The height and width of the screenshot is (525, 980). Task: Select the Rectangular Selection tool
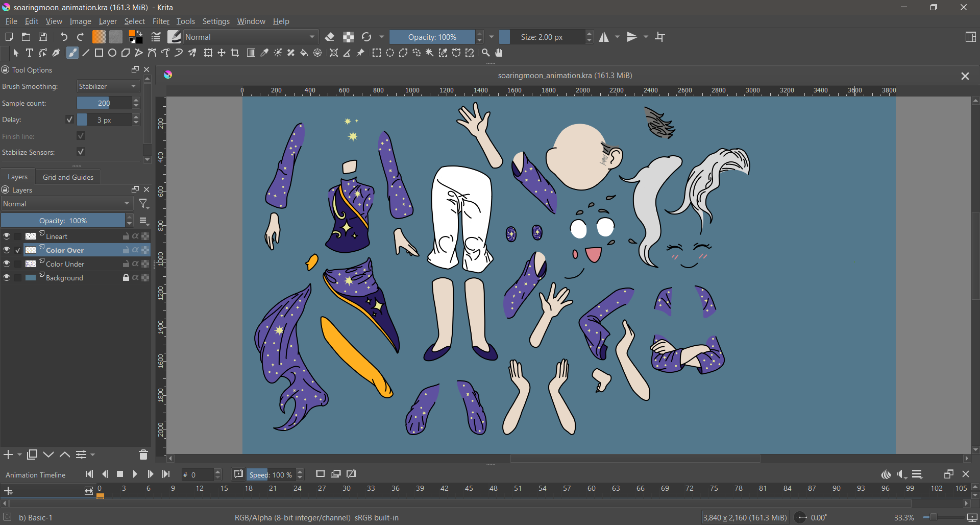(376, 53)
